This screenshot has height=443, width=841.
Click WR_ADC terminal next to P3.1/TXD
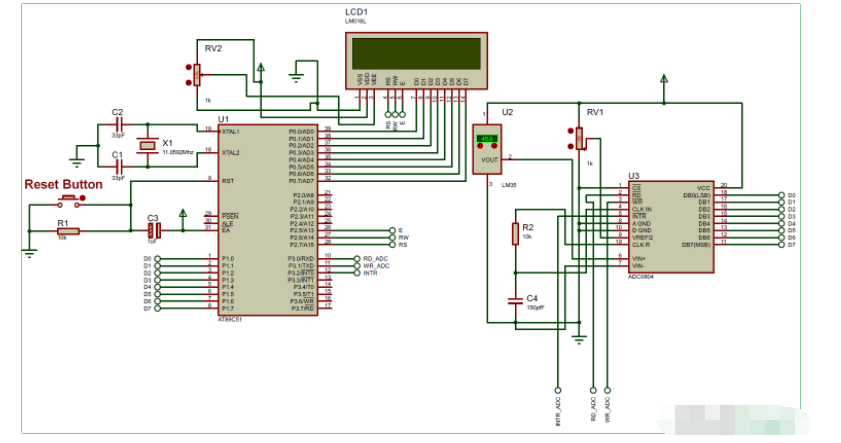point(357,266)
